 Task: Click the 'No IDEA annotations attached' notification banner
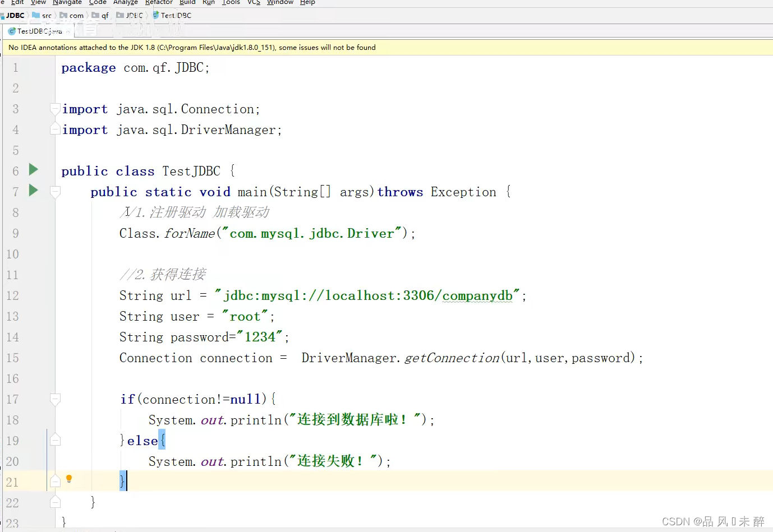(x=386, y=48)
